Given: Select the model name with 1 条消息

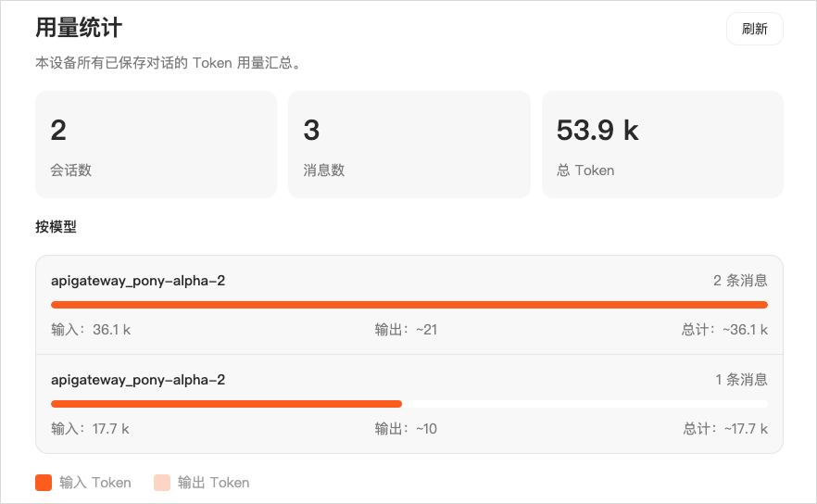Looking at the screenshot, I should click(138, 379).
